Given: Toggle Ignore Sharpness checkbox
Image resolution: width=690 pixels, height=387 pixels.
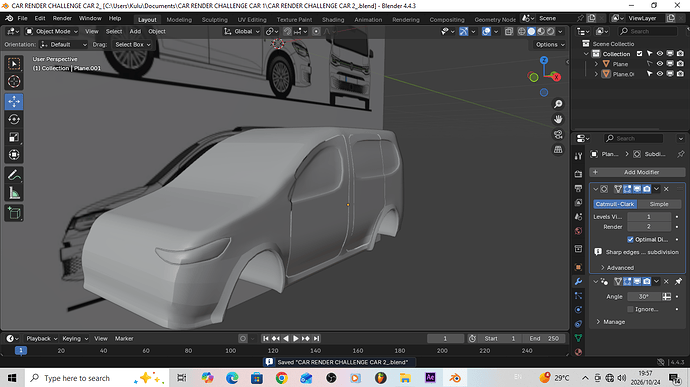Looking at the screenshot, I should (x=630, y=309).
